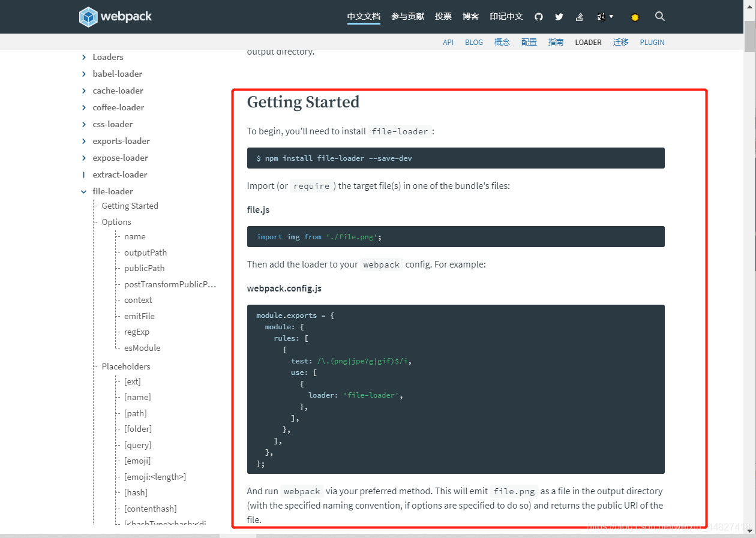
Task: Open 中文文档 in top navigation
Action: coord(364,16)
